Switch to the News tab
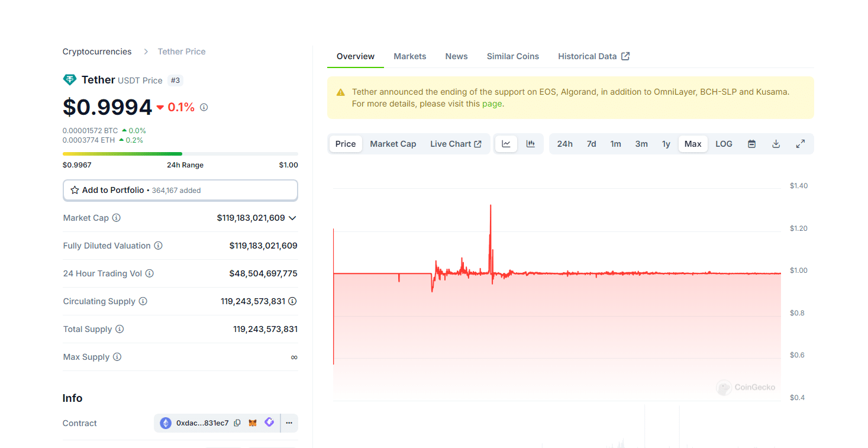Screen dimensions: 868x448 coord(457,56)
